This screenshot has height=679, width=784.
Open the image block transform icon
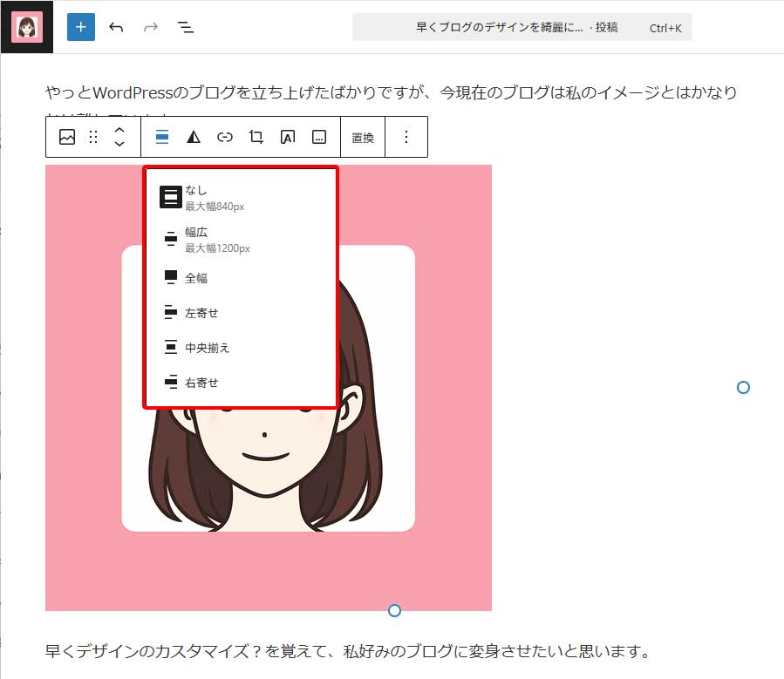click(67, 137)
